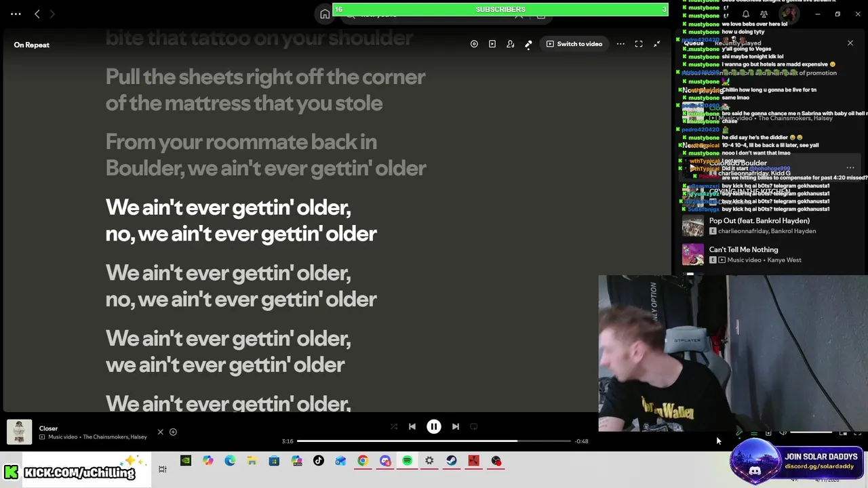Screen dimensions: 868x488
Task: Click the circular target icon in lyrics toolbar
Action: [x=474, y=44]
